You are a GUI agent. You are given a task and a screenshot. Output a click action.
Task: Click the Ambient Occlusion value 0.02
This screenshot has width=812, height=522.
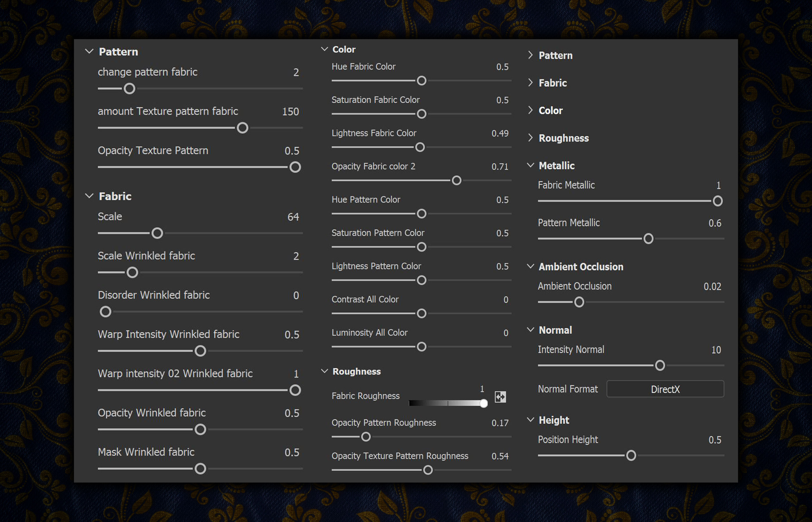click(712, 287)
